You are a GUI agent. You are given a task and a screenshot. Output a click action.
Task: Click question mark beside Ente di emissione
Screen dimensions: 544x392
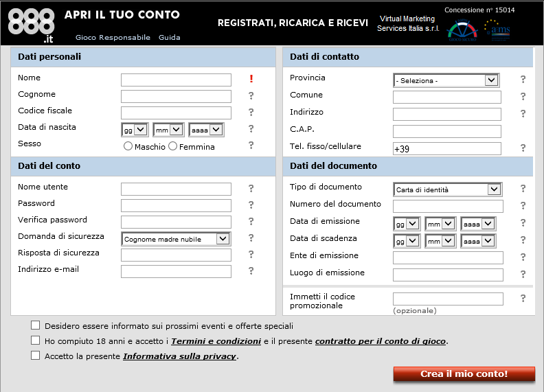pos(523,257)
